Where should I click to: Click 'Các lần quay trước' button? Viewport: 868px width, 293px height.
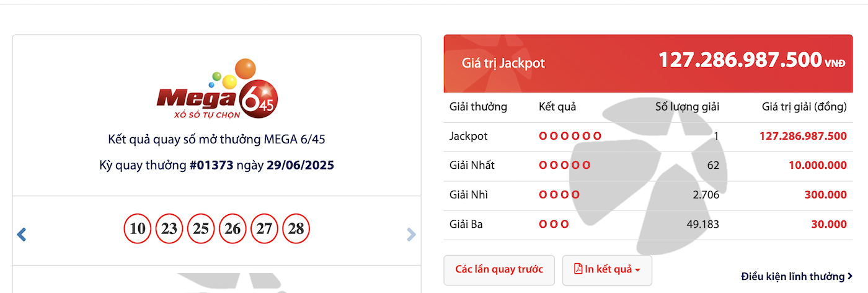click(499, 269)
